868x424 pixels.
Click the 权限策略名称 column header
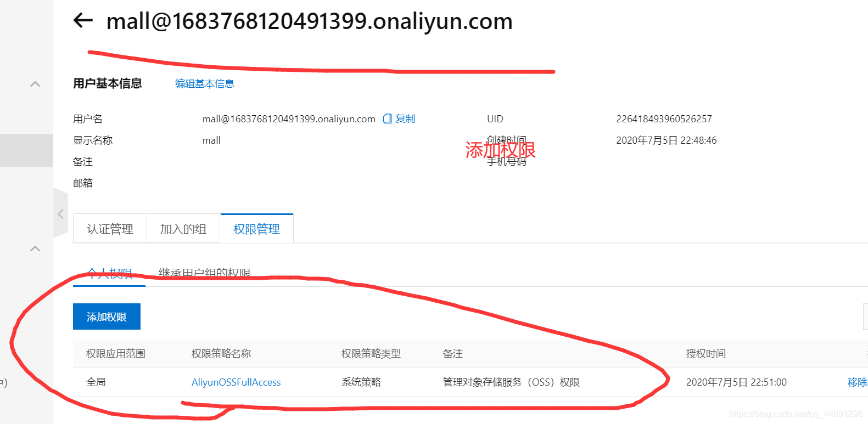(x=221, y=354)
